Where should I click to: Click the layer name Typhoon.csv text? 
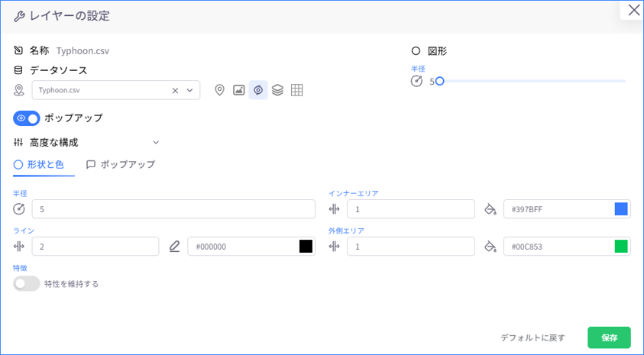(x=83, y=51)
